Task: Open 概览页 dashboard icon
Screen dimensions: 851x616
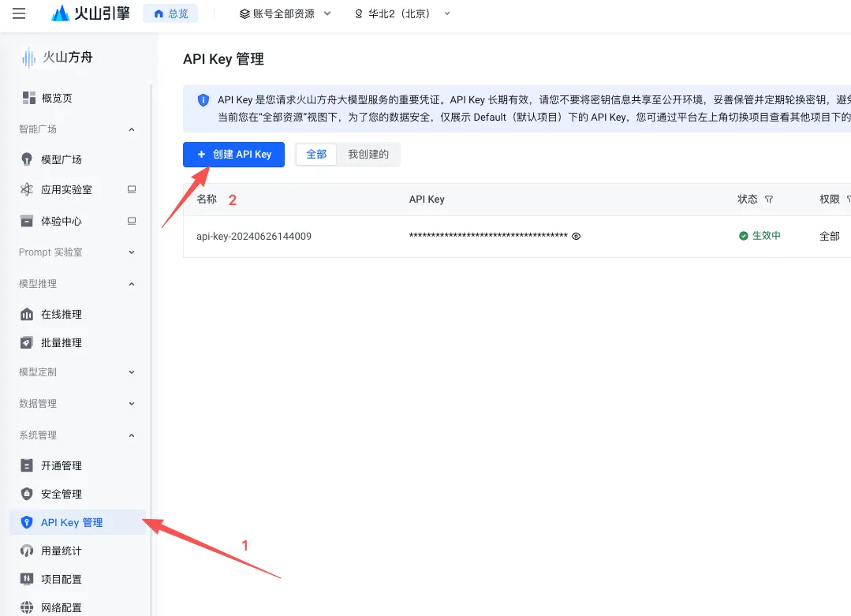Action: pyautogui.click(x=28, y=98)
